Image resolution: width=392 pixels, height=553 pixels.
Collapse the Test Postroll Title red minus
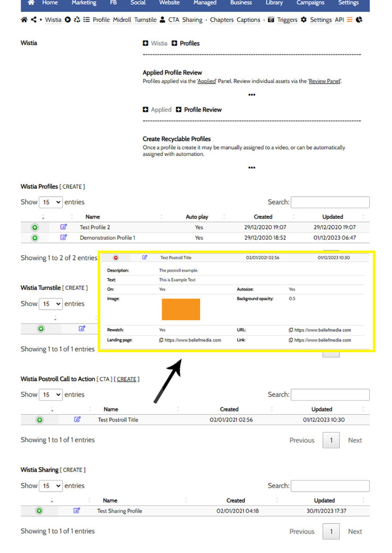click(x=116, y=258)
